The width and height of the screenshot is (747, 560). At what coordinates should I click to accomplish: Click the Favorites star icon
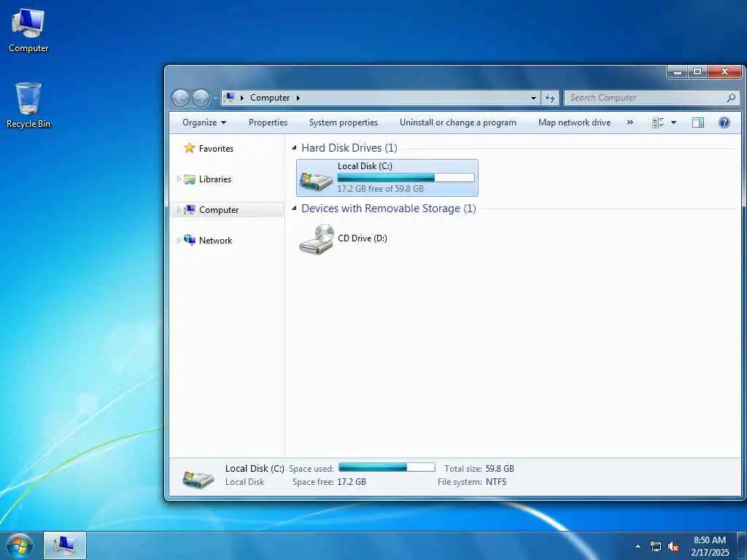pyautogui.click(x=190, y=148)
